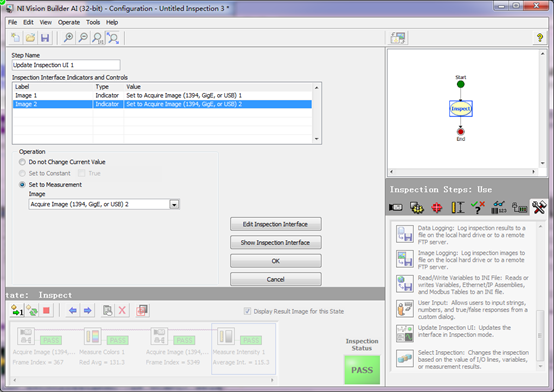Click the Save inspection floppy disk icon
This screenshot has height=392, width=554.
[45, 38]
